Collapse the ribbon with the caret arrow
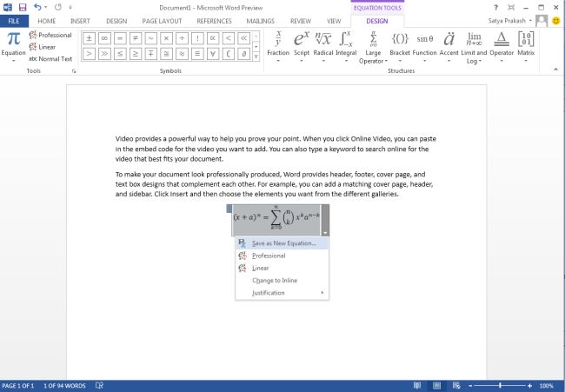Image resolution: width=565 pixels, height=392 pixels. pyautogui.click(x=555, y=70)
